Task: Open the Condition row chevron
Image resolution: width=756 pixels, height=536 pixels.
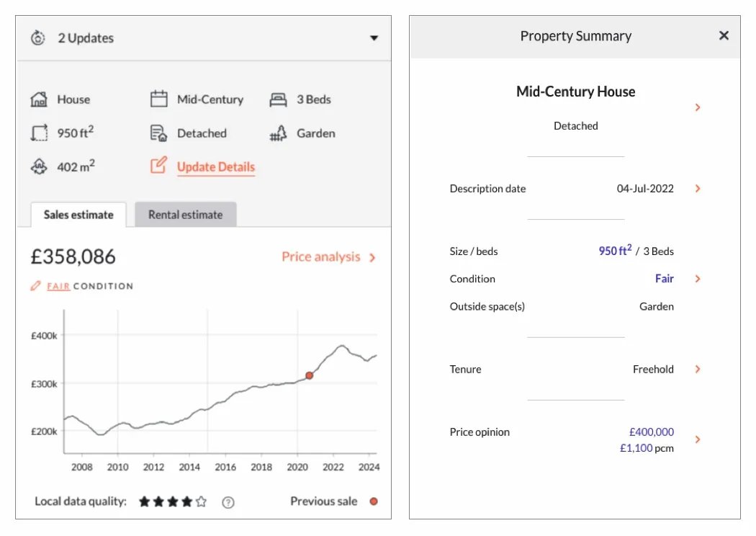Action: [x=698, y=279]
